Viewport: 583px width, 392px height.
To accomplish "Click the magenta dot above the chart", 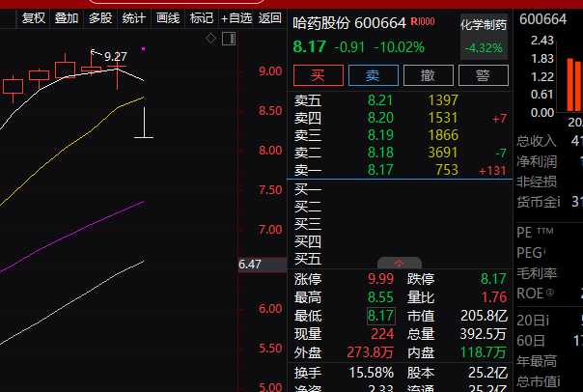I will click(143, 48).
